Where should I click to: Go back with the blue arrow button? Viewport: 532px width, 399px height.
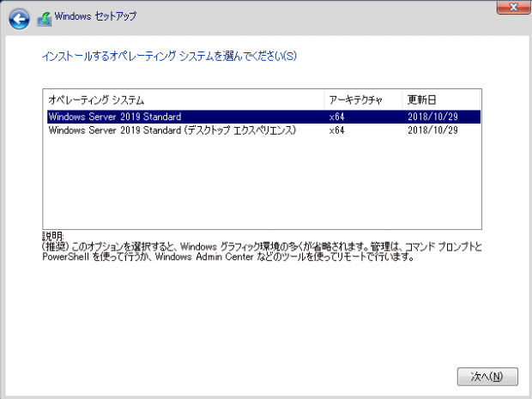19,19
